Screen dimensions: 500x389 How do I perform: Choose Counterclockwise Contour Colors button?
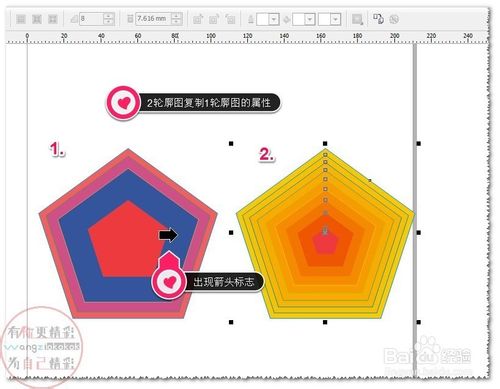(230, 19)
